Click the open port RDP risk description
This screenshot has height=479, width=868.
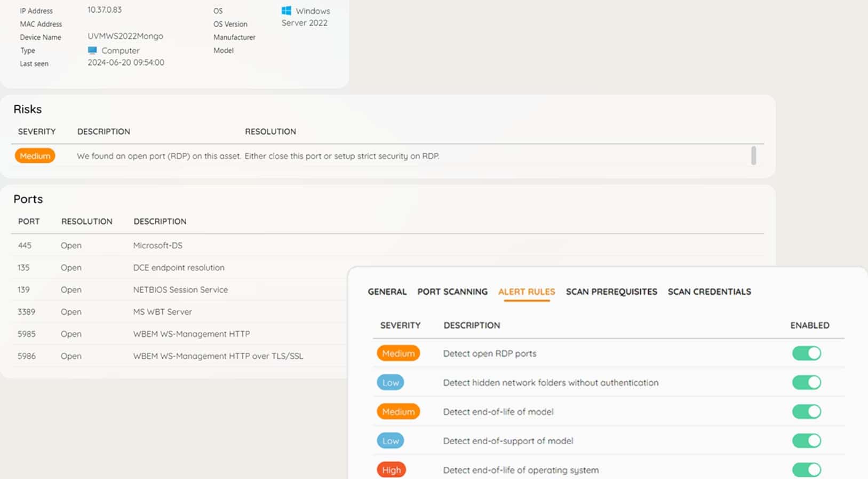click(x=159, y=156)
